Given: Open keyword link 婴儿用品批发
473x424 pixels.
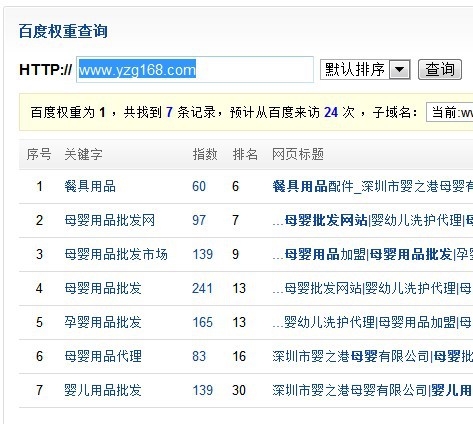Looking at the screenshot, I should pyautogui.click(x=103, y=390).
